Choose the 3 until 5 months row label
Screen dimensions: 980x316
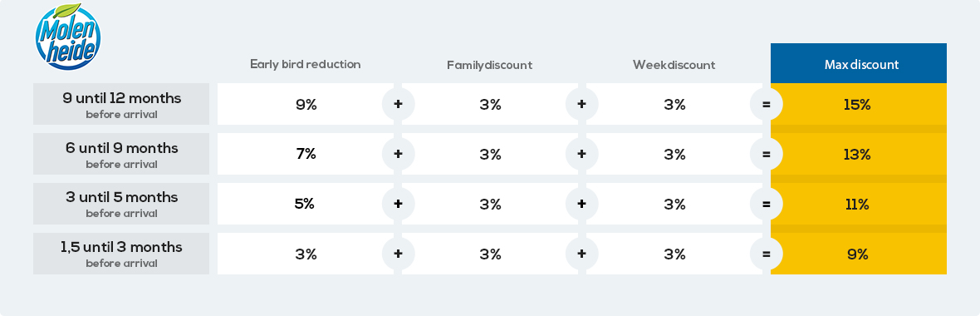(x=121, y=204)
